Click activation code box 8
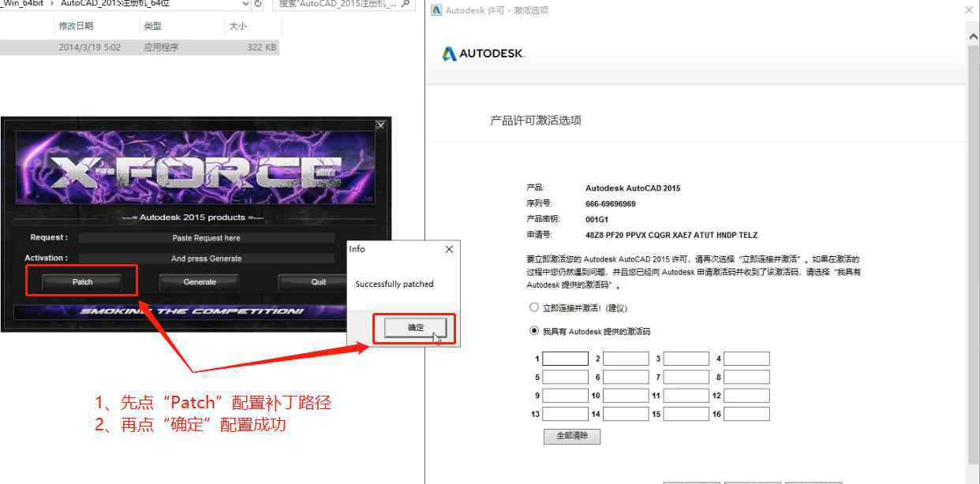Image resolution: width=980 pixels, height=484 pixels. tap(746, 378)
